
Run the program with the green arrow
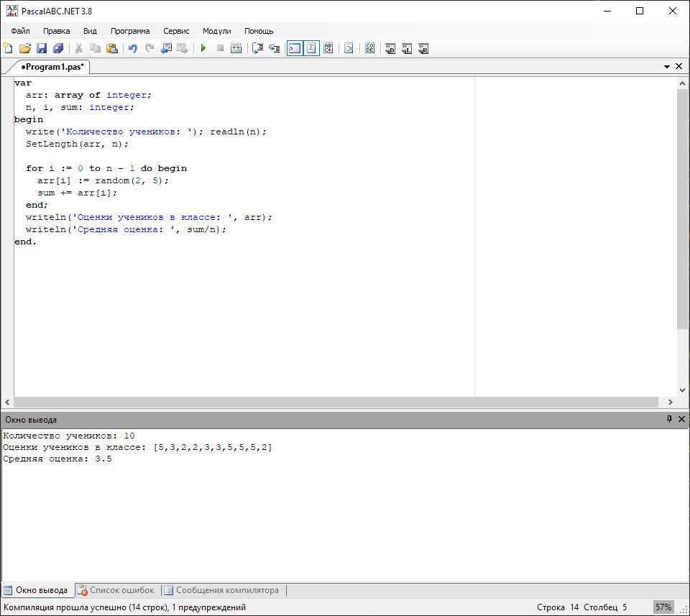point(203,48)
